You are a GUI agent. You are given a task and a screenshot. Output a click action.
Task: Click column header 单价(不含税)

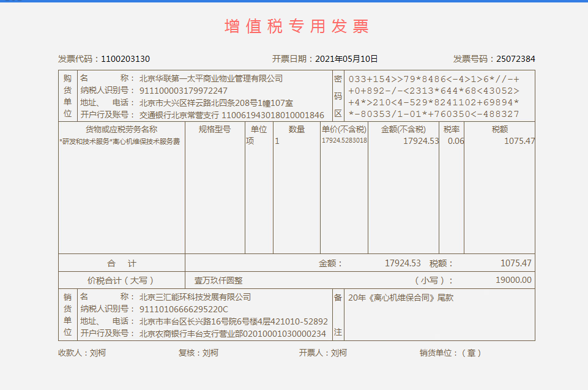point(344,130)
